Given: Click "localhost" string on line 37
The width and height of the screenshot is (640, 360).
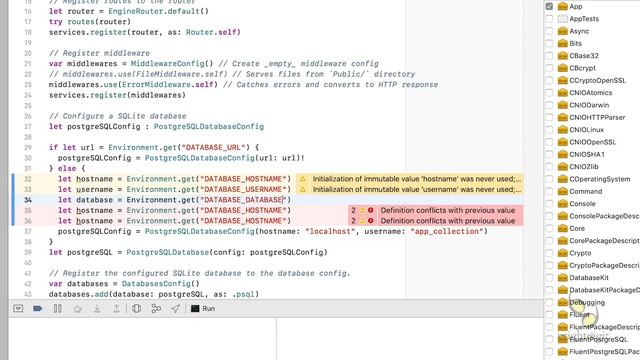Looking at the screenshot, I should pos(330,231).
